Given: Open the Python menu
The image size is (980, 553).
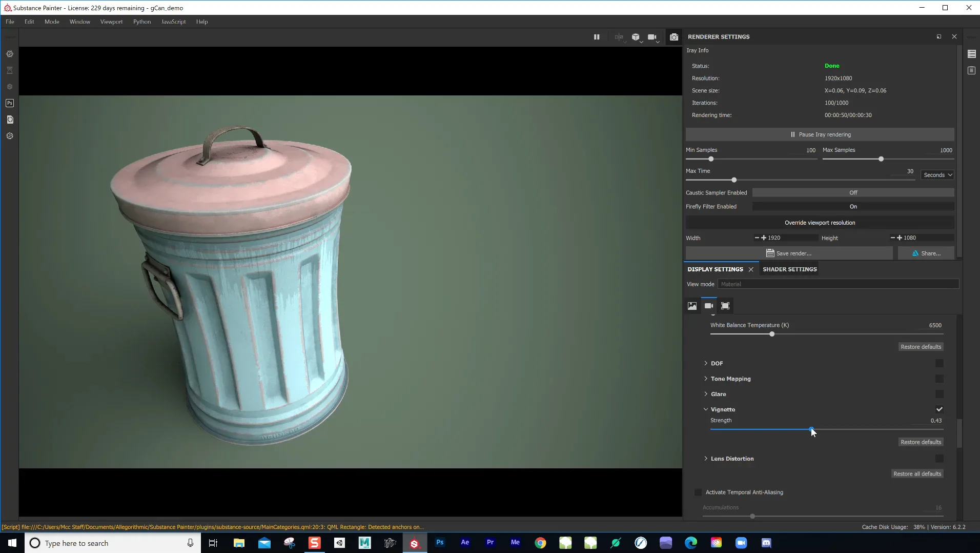Looking at the screenshot, I should [x=142, y=22].
